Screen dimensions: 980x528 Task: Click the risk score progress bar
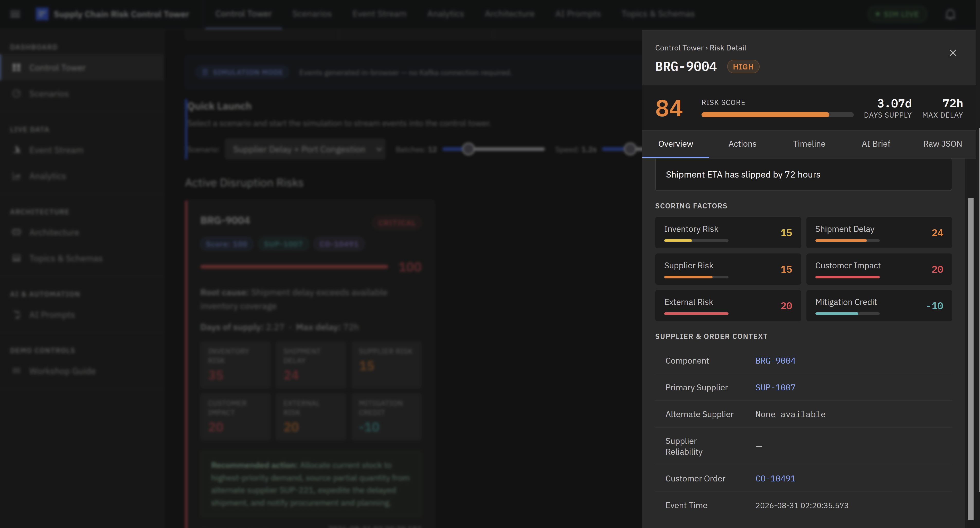[x=777, y=115]
